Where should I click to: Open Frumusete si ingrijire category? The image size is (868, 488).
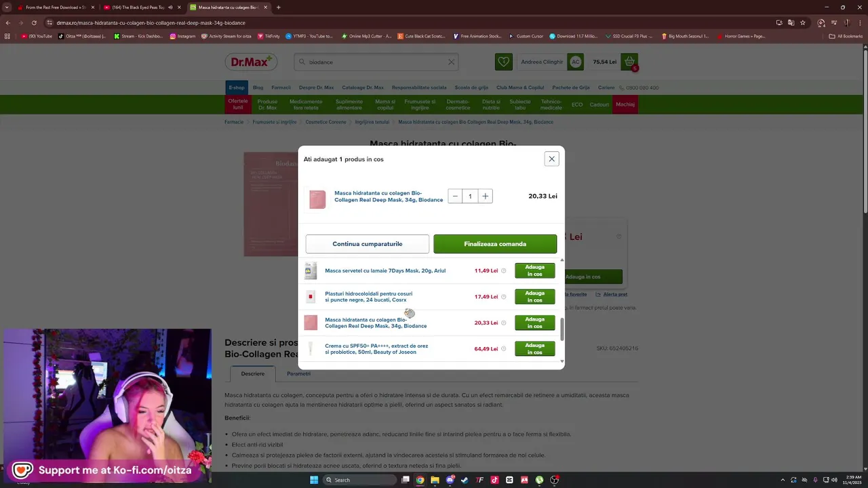coord(420,104)
